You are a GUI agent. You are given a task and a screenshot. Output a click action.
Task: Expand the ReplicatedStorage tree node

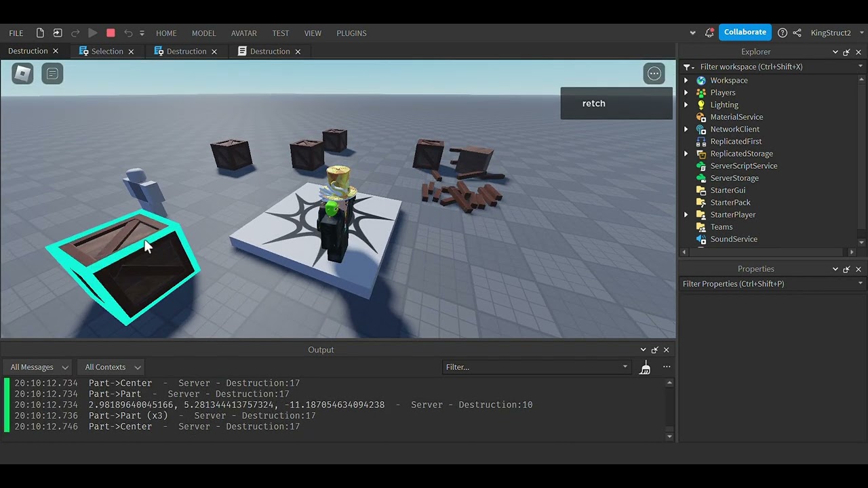[686, 154]
